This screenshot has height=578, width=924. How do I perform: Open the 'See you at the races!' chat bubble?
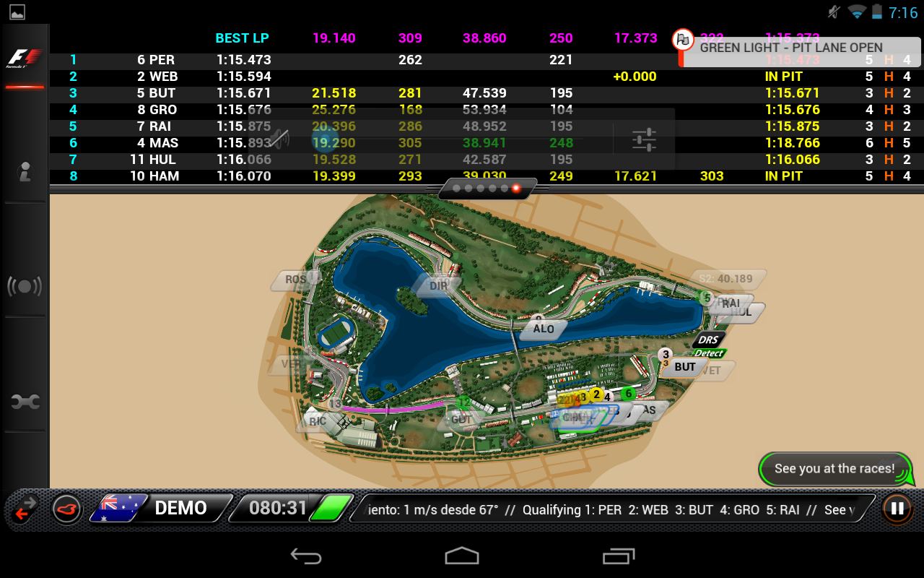tap(835, 469)
